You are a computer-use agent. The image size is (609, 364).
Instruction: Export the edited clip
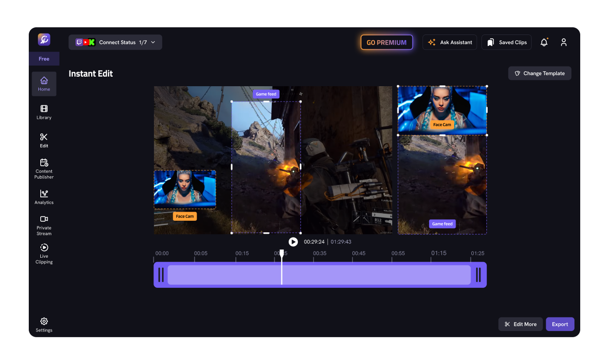click(x=560, y=324)
